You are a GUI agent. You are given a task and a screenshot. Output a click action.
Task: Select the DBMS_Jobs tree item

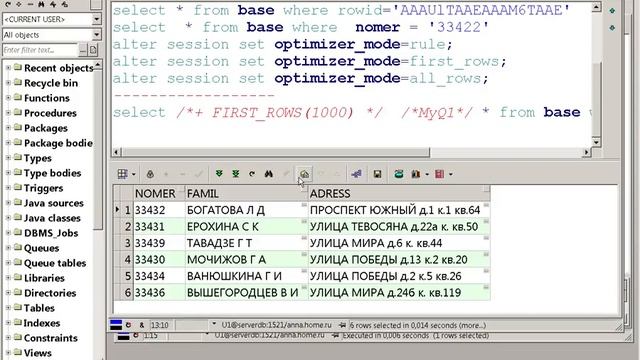[x=51, y=233]
